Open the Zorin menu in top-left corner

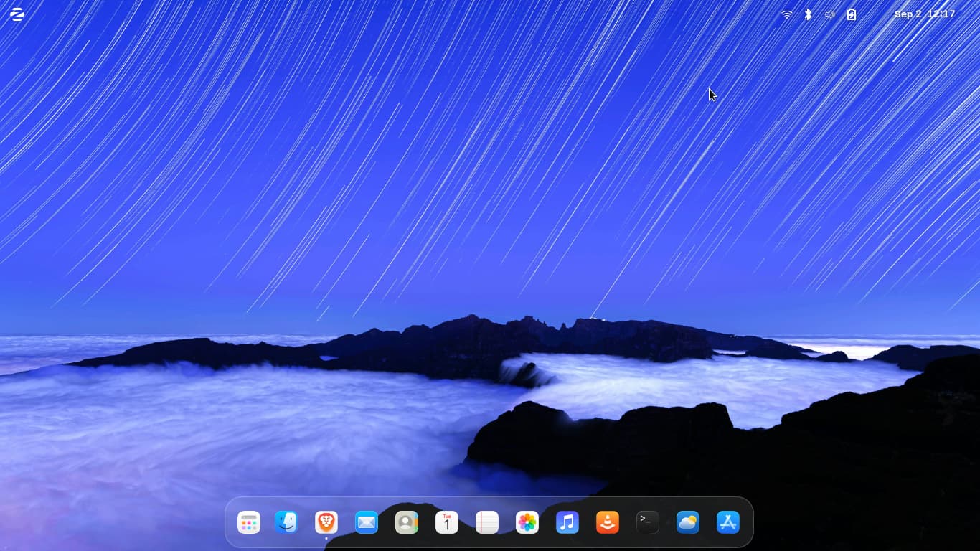(x=17, y=14)
